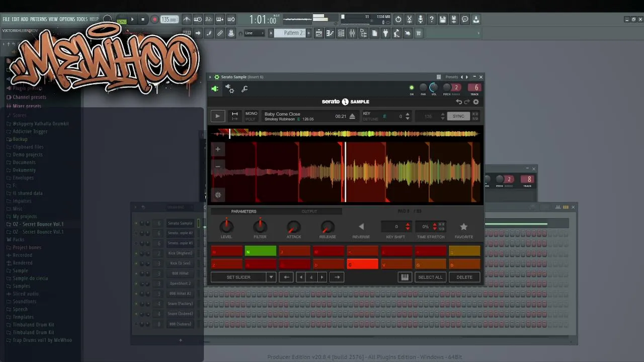Toggle the SYNC button in Serato
Viewport: 644px width, 362px height.
(458, 116)
